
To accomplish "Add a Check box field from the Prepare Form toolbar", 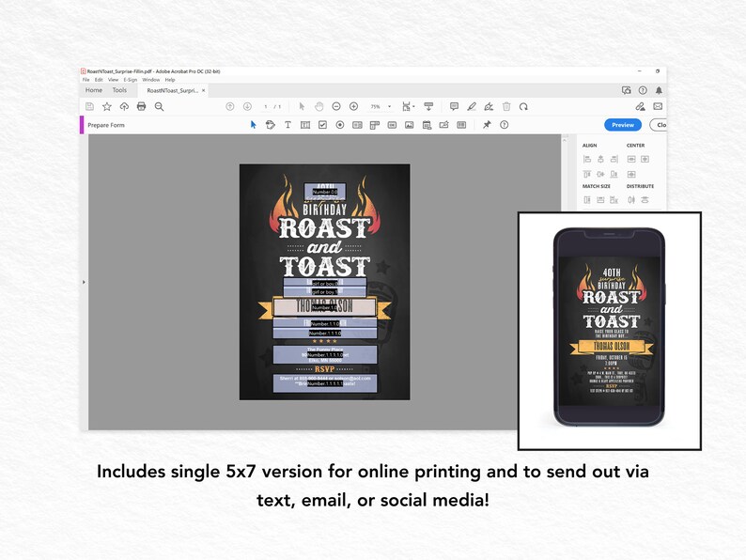I will 322,125.
